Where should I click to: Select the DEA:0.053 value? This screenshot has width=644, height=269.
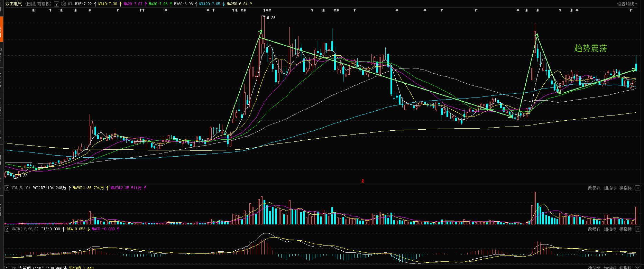[x=76, y=229]
